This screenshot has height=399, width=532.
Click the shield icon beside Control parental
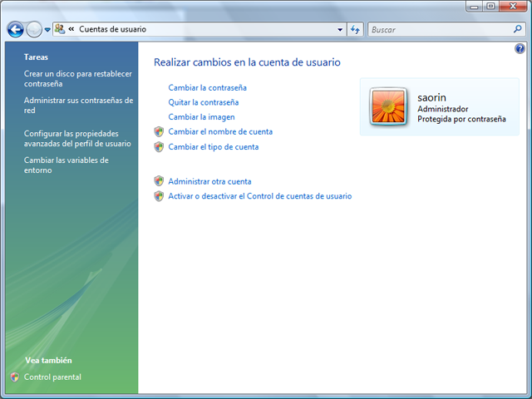pyautogui.click(x=15, y=377)
